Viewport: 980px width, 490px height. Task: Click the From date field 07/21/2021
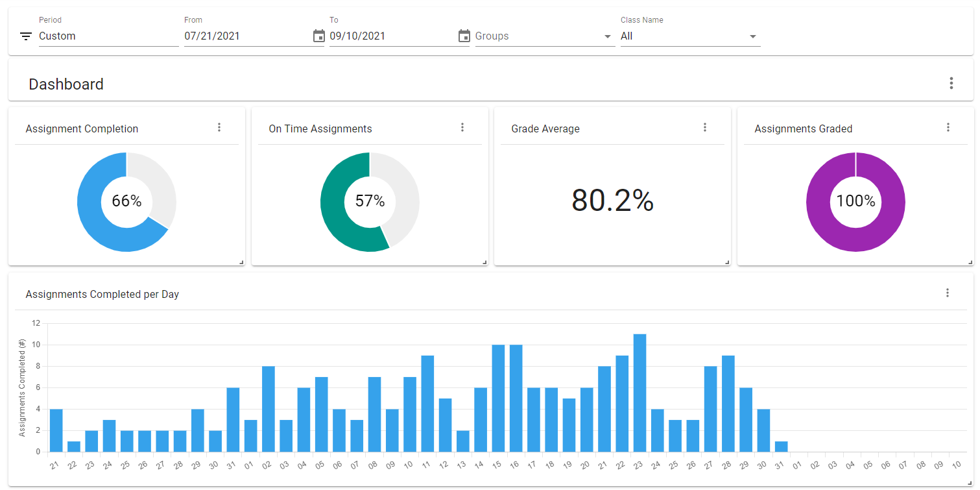246,36
